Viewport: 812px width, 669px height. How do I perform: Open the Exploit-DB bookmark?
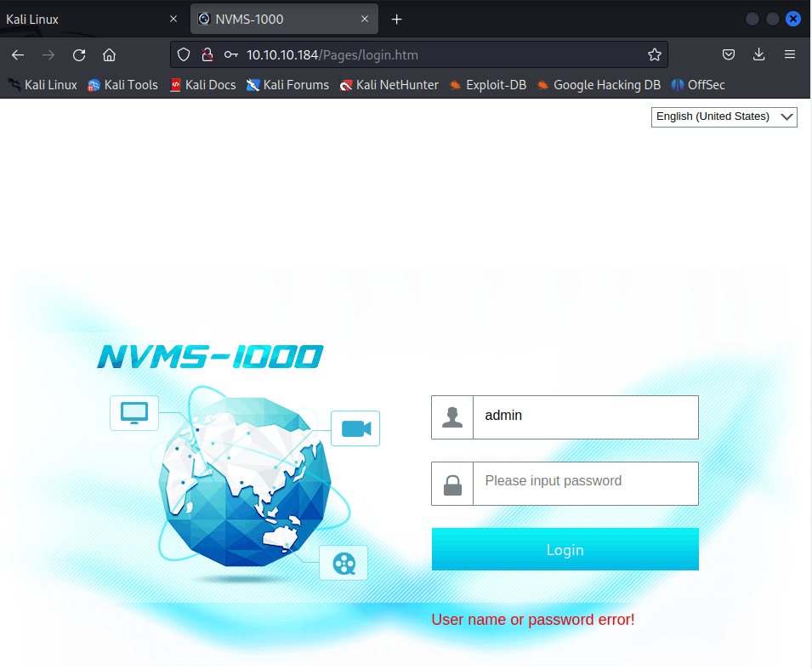(487, 85)
